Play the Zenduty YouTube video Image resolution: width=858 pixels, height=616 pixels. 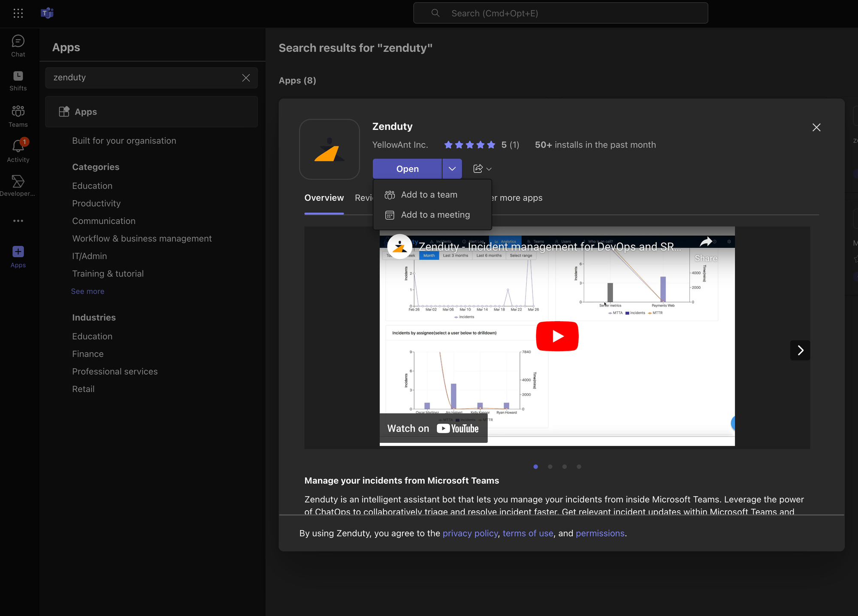[x=557, y=336]
